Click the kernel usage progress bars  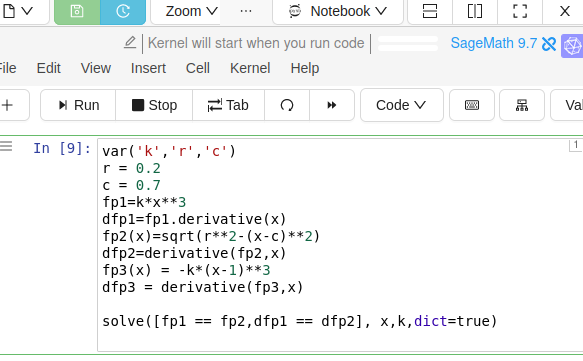coord(408,43)
